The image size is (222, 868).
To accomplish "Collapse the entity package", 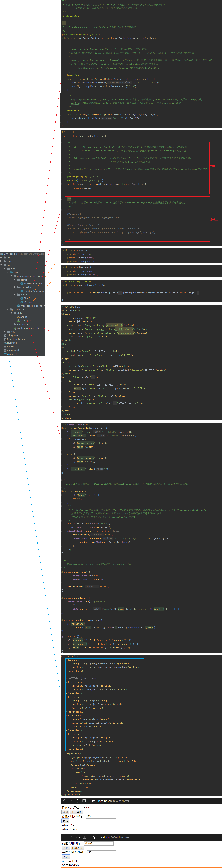I will (15, 295).
